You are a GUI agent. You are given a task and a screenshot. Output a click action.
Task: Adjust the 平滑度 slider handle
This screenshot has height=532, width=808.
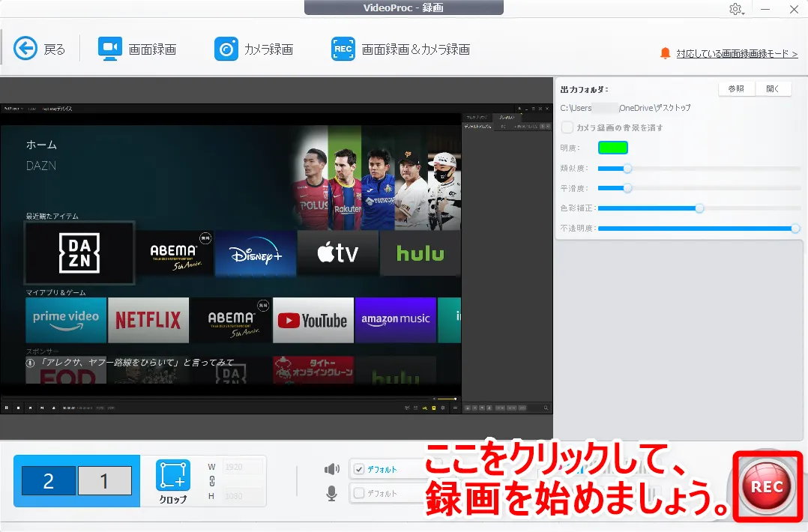[627, 188]
